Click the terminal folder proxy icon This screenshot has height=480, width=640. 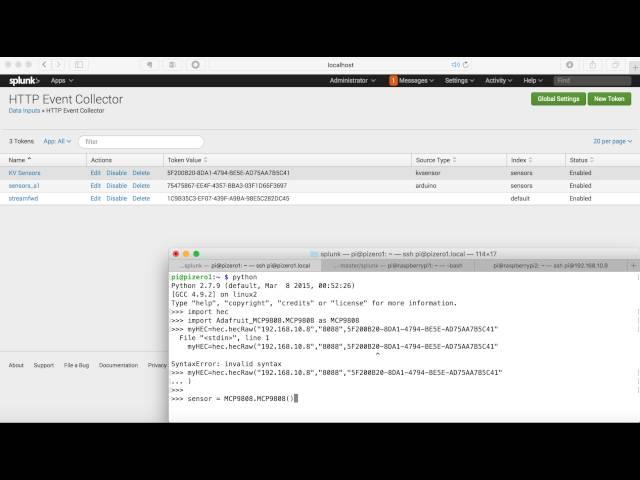click(x=314, y=254)
